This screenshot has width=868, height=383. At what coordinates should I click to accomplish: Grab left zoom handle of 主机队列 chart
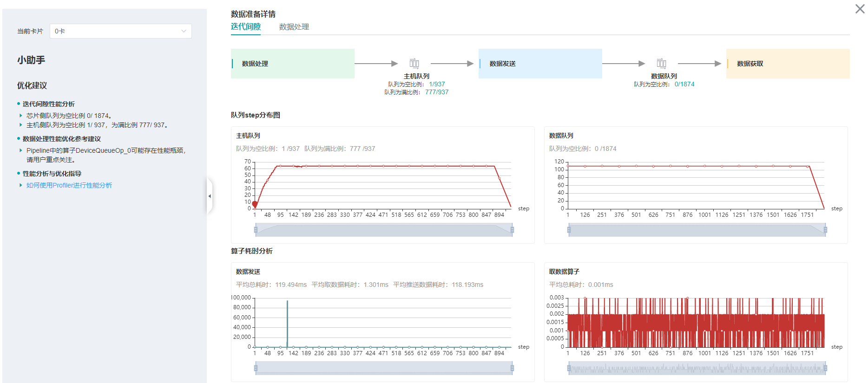click(256, 230)
